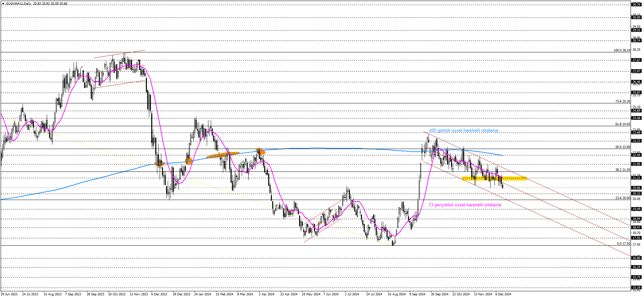
Task: Click the 16.29 price level tag
Action: [636, 267]
